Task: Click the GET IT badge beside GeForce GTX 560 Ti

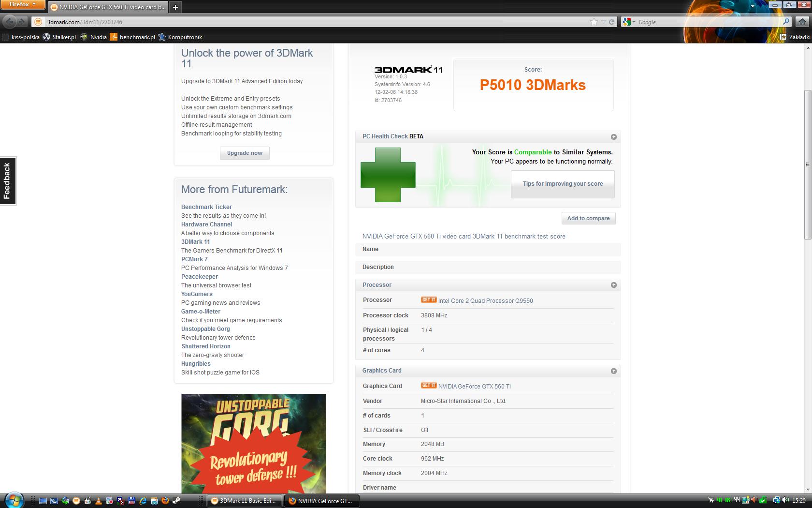Action: tap(428, 386)
